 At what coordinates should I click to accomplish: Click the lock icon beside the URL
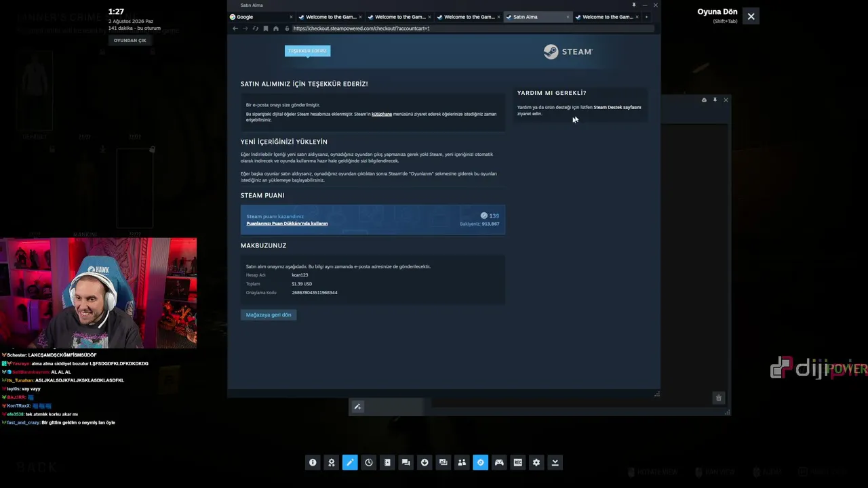[287, 28]
